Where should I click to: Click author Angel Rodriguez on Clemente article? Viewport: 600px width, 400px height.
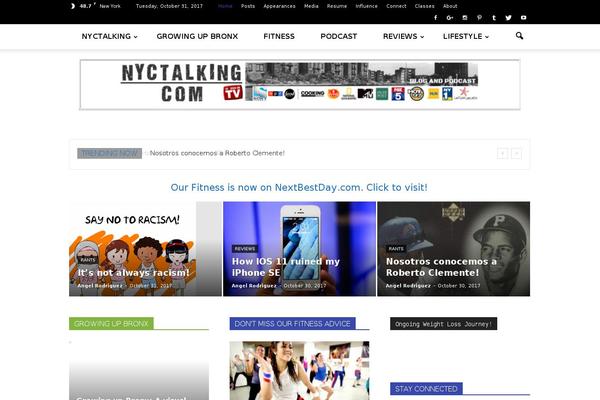click(408, 286)
